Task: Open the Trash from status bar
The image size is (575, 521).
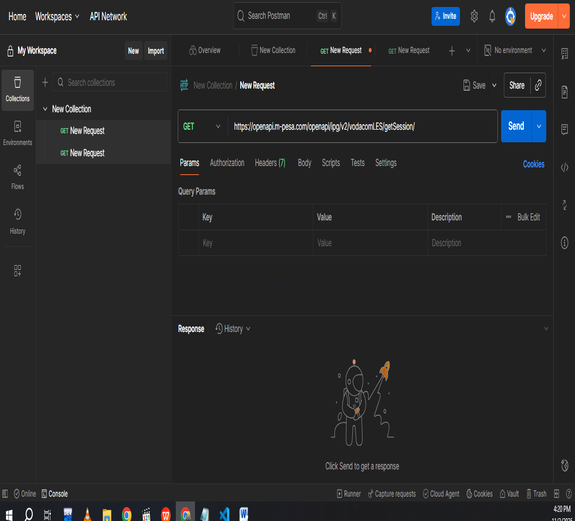Action: tap(536, 494)
